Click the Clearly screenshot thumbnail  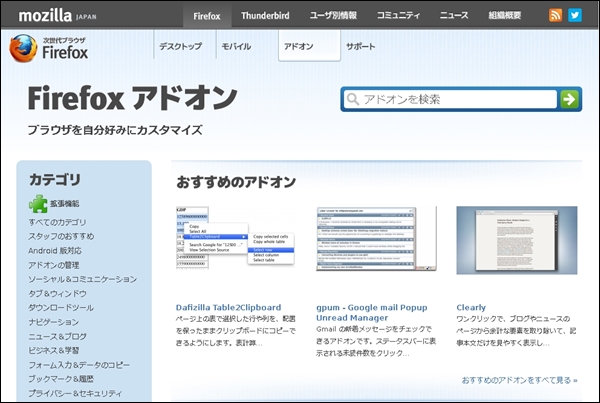pyautogui.click(x=517, y=240)
